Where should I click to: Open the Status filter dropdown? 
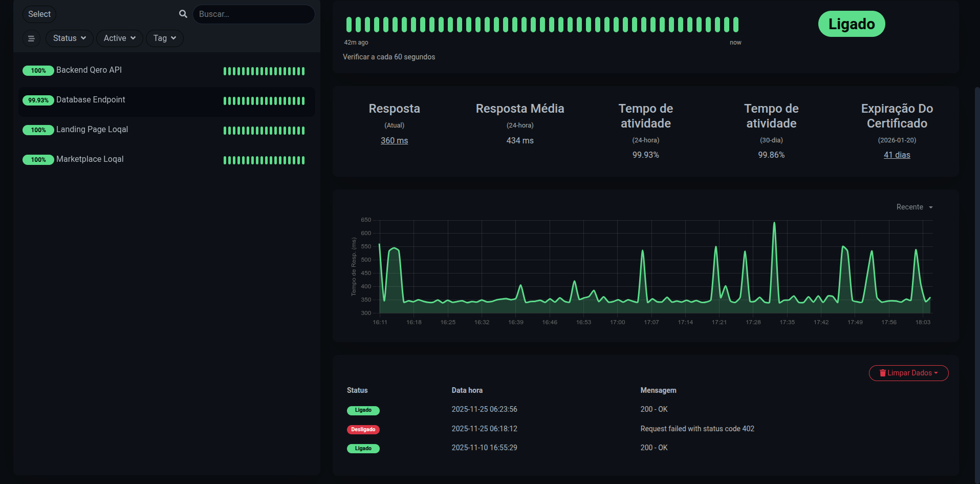tap(70, 38)
